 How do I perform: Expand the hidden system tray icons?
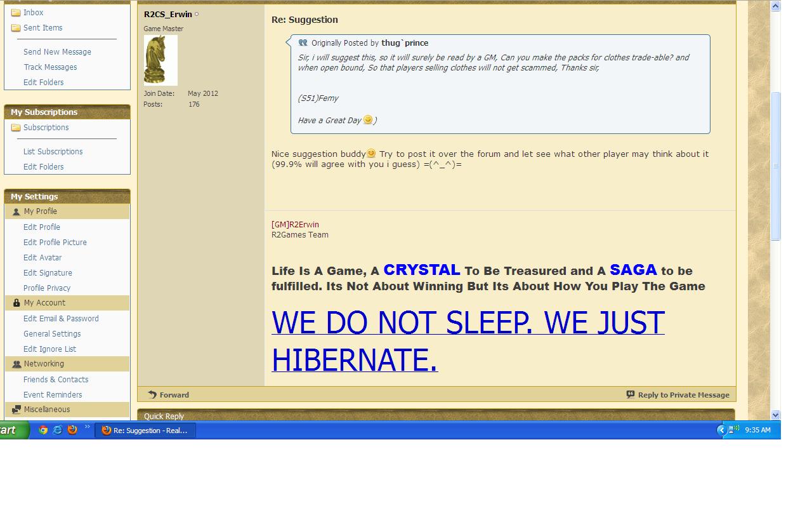721,430
